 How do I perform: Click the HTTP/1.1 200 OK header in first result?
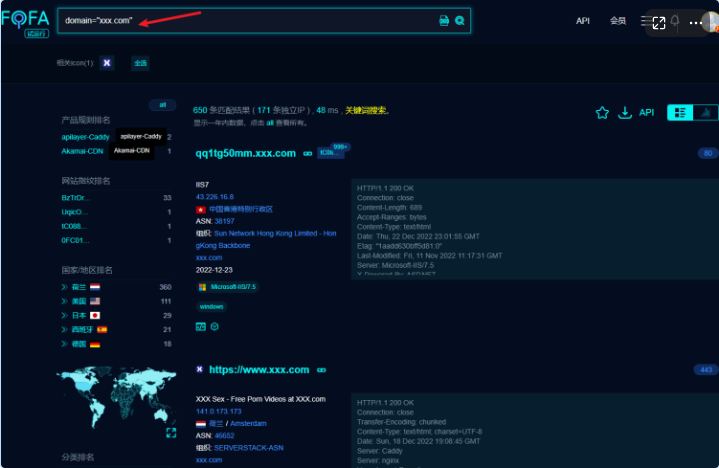[385, 188]
